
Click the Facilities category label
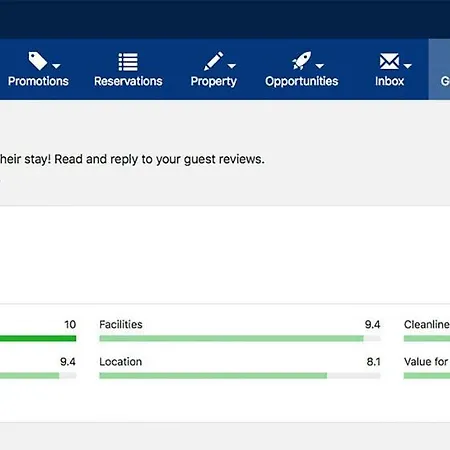point(121,324)
